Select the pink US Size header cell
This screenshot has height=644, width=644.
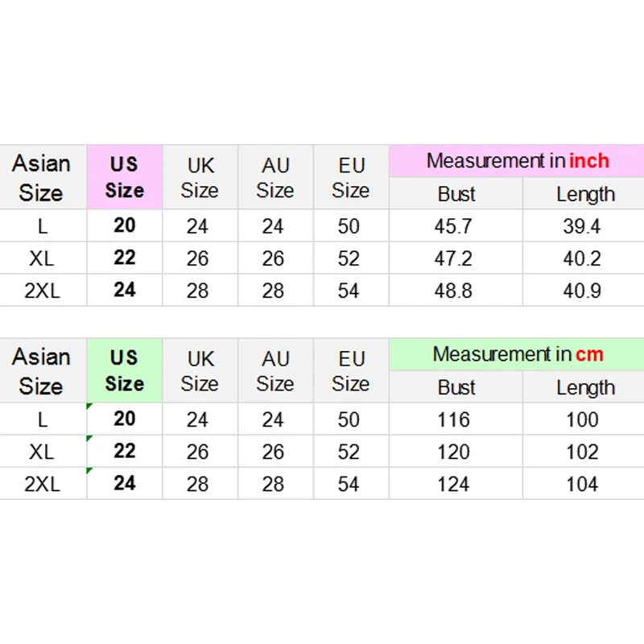[125, 177]
